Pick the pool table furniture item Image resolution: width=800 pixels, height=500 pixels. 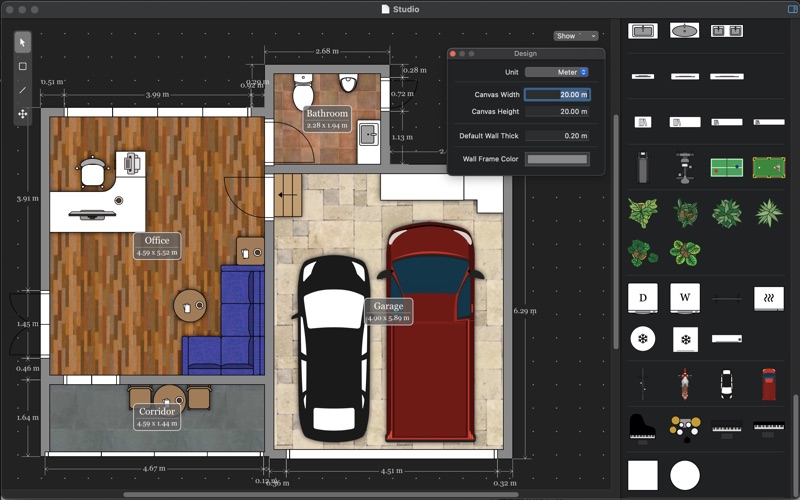768,167
